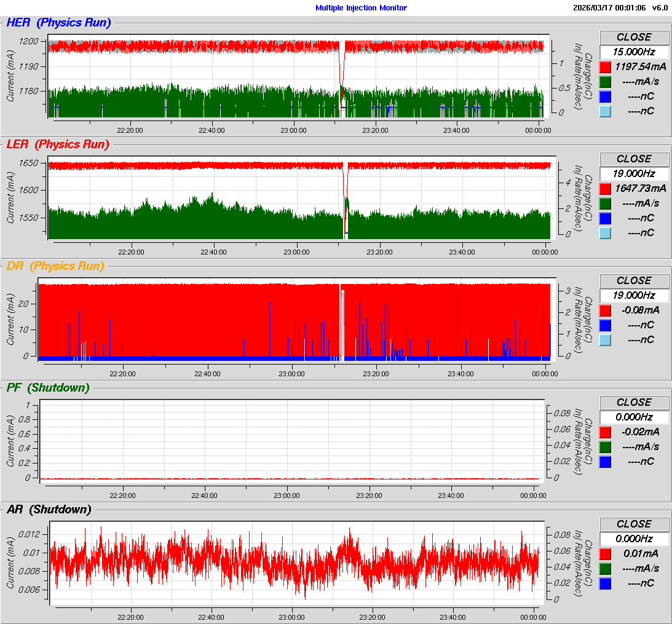Image resolution: width=672 pixels, height=624 pixels.
Task: Click the LER 19.000Hz frequency field
Action: click(634, 173)
